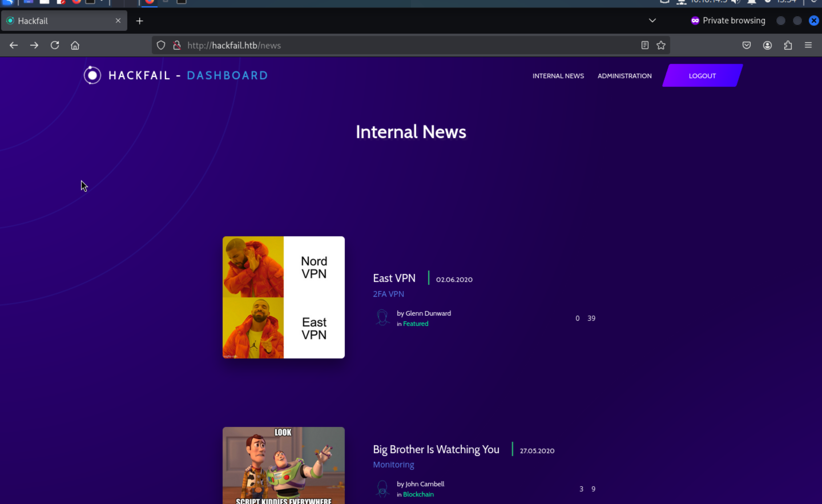Screen dimensions: 822x504
Task: Open the Script Kiddies Everywhere meme image
Action: 284,466
